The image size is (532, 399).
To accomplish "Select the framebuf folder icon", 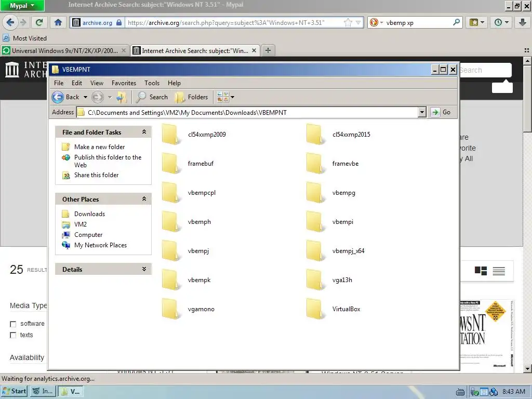I will point(170,164).
